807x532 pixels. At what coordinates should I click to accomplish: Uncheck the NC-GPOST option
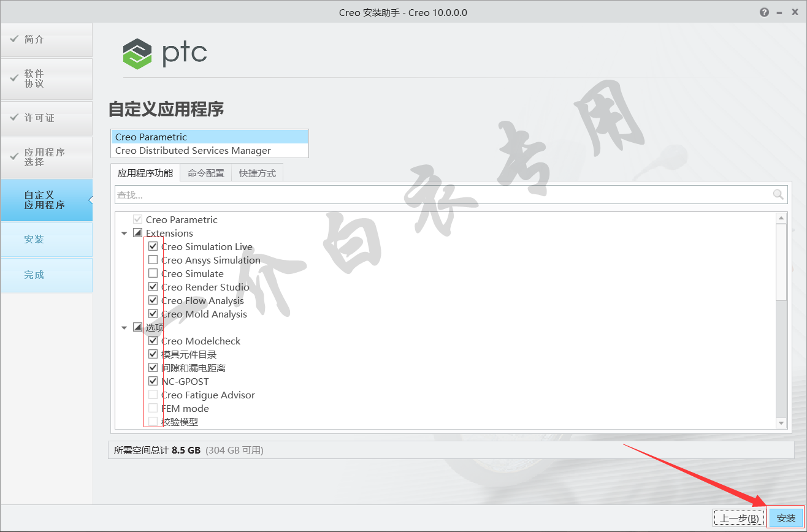tap(153, 381)
